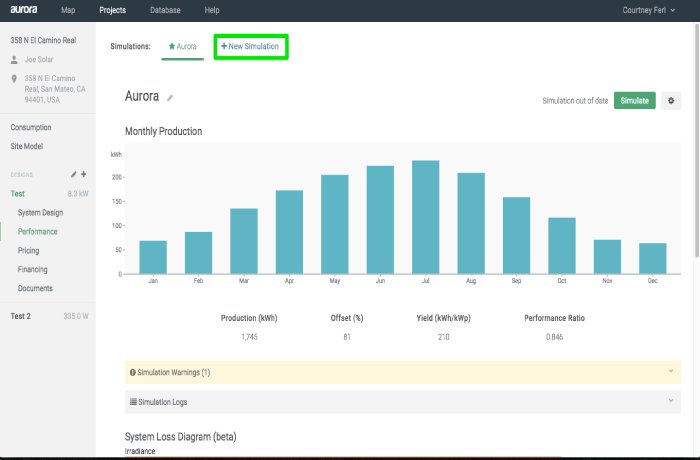Open simulation settings gear icon
Screen dimensions: 700x460
(671, 101)
